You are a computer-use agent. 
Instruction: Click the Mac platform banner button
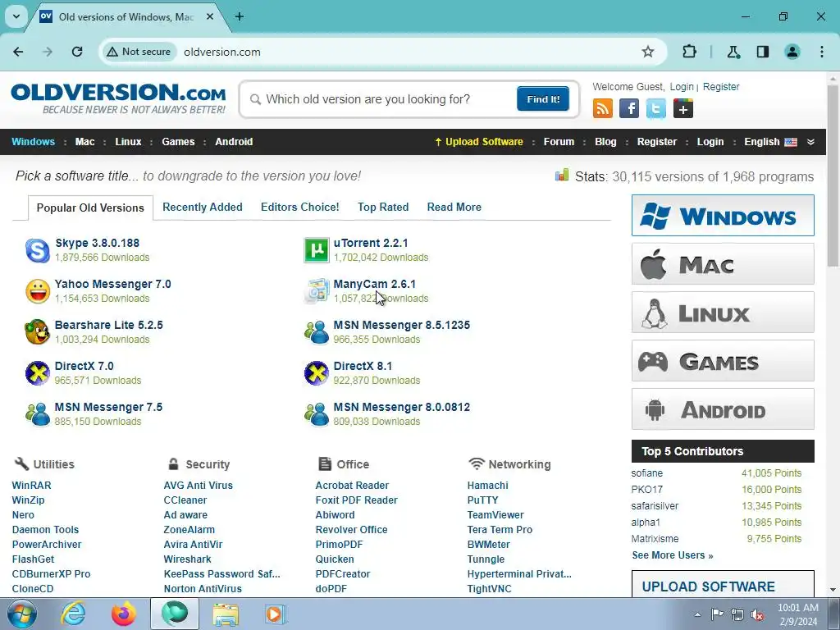pos(723,264)
